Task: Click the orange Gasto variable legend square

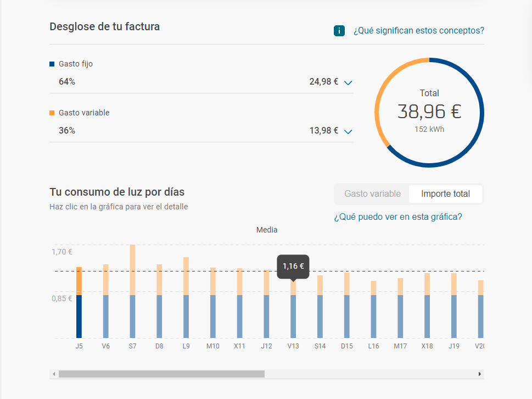Action: tap(52, 113)
